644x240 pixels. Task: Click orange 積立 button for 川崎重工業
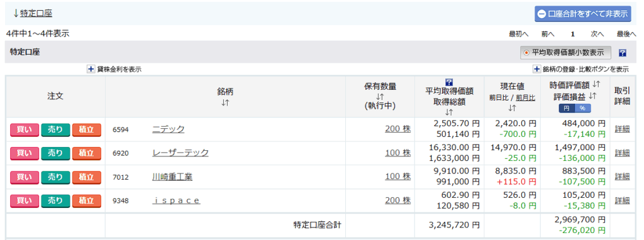click(x=87, y=177)
